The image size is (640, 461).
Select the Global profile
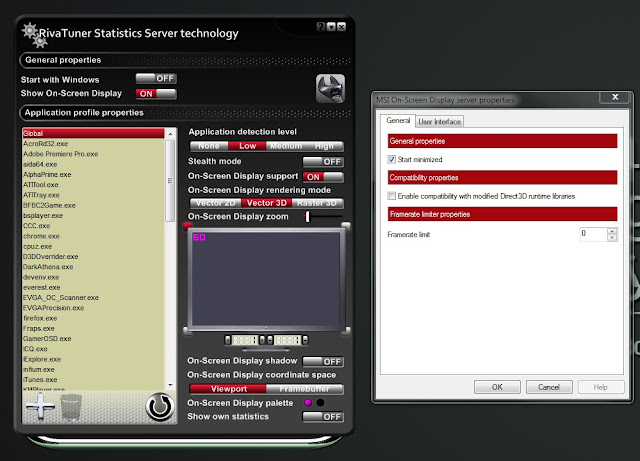pos(93,134)
